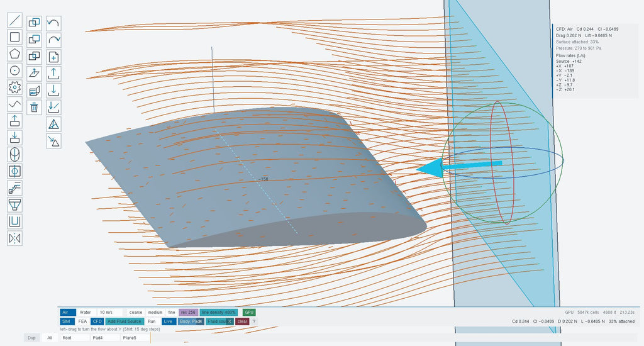Click Add Fluid Source
The image size is (644, 346).
click(x=125, y=321)
